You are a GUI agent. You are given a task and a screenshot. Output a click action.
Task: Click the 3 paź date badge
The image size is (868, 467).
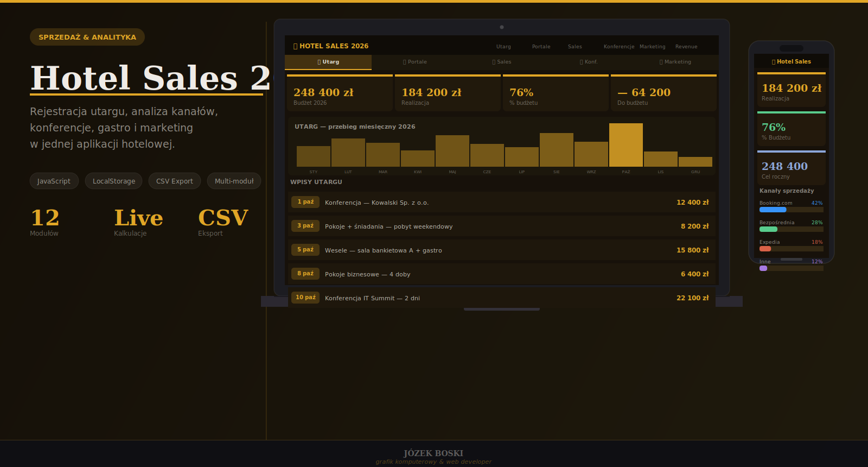(305, 226)
